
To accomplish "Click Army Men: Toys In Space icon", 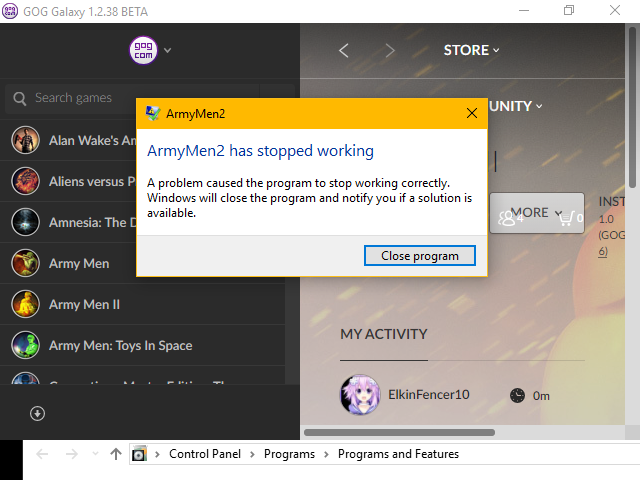I will point(25,345).
